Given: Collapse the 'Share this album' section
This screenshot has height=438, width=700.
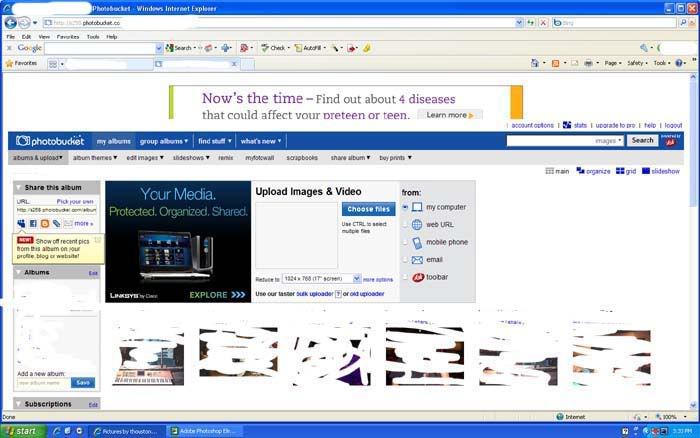Looking at the screenshot, I should click(19, 187).
